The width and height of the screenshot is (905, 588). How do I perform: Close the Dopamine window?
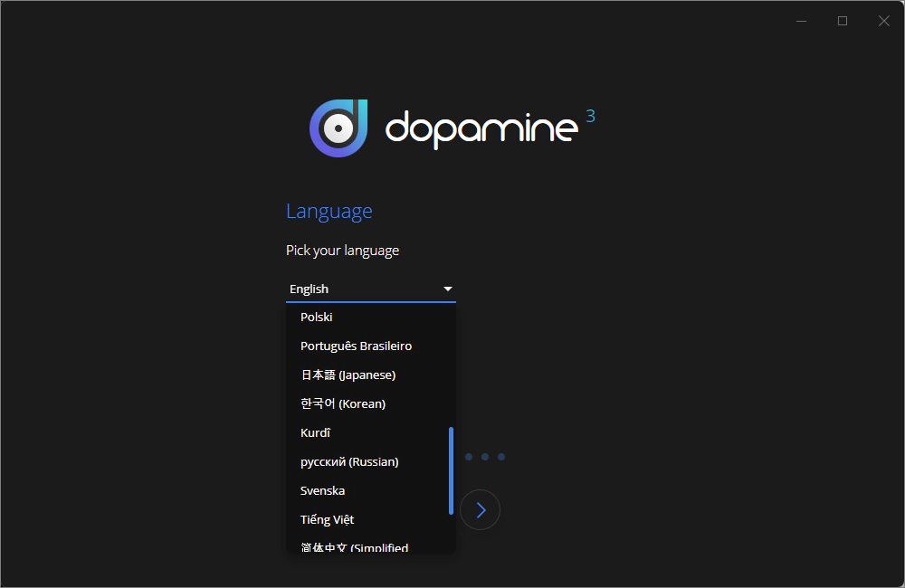[883, 21]
